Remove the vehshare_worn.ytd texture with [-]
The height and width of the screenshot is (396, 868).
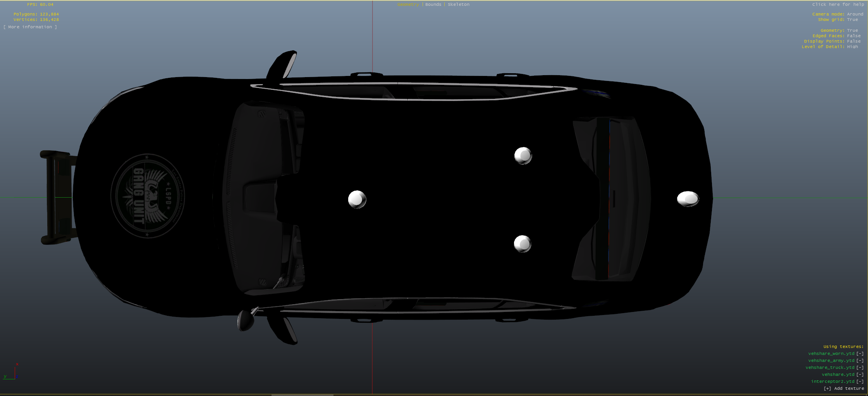[860, 353]
